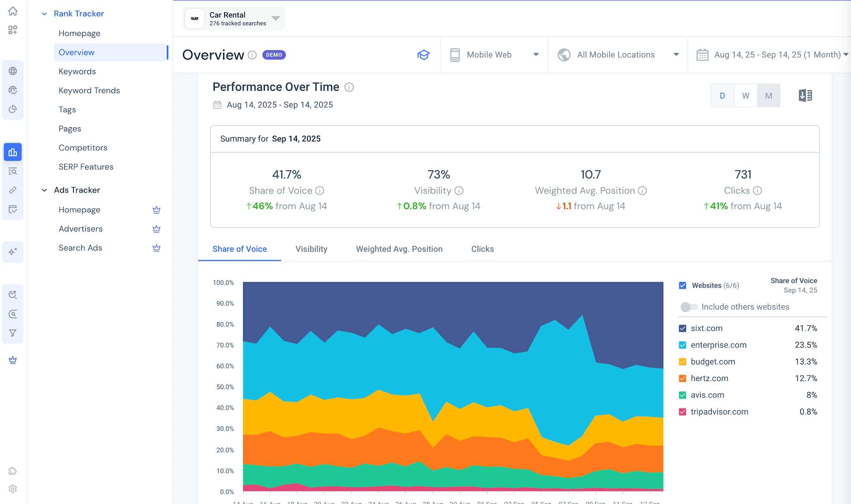Viewport: 851px width, 504px height.
Task: Uncheck the tripadvisor.com checkbox
Action: 682,412
